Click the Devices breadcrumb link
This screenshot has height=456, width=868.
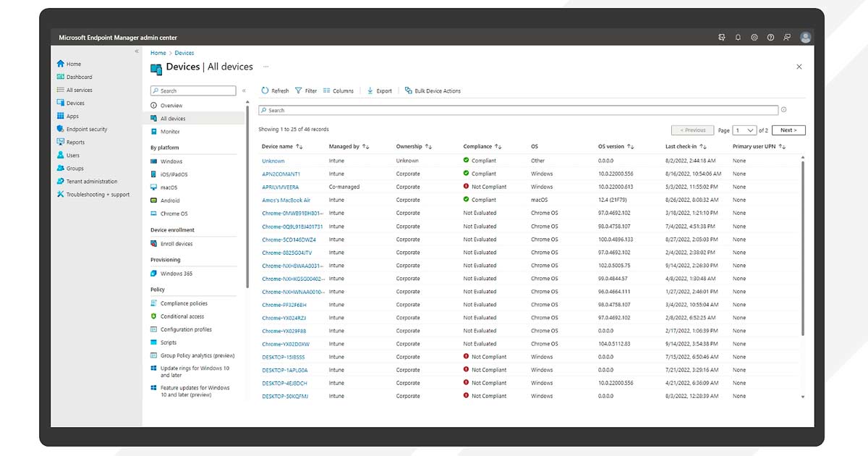184,52
